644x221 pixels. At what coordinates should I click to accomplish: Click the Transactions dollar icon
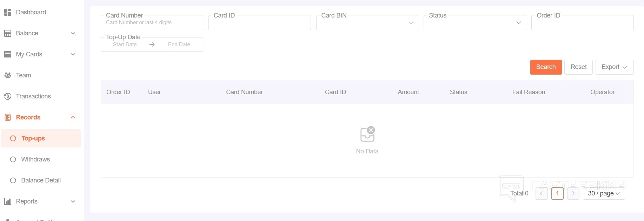(x=8, y=96)
